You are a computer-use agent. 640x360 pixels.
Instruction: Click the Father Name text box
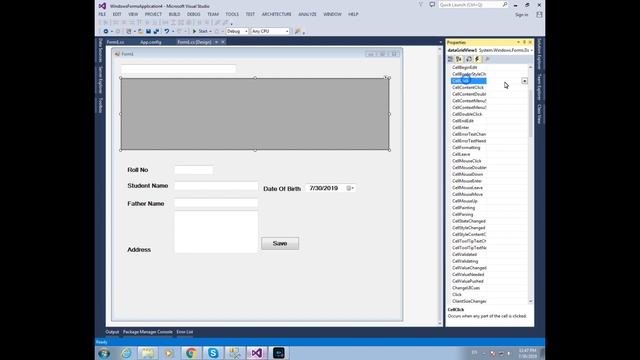(x=216, y=203)
